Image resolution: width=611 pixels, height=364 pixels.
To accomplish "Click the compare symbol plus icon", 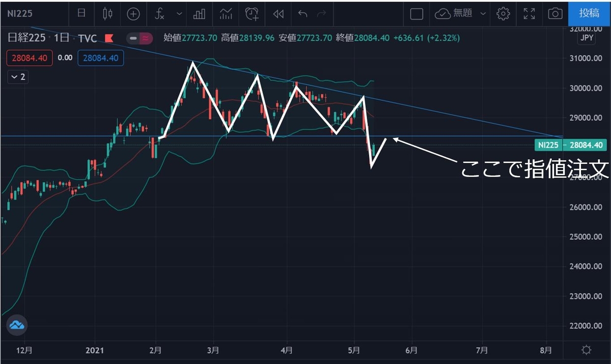I will click(133, 14).
